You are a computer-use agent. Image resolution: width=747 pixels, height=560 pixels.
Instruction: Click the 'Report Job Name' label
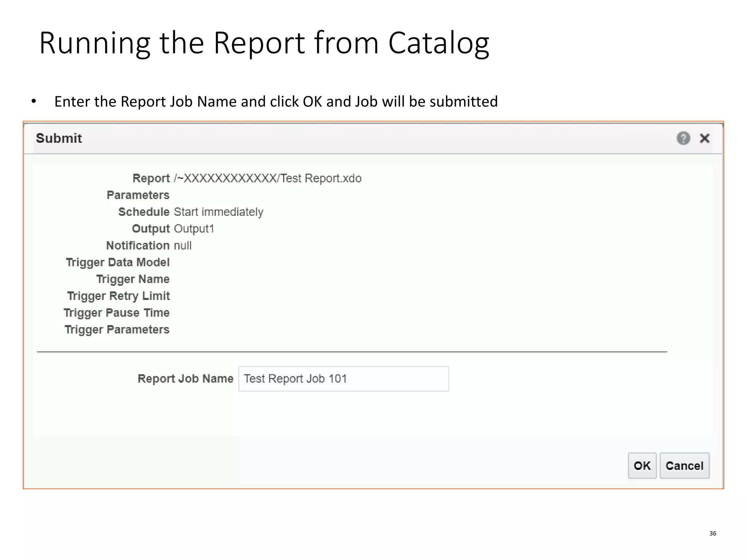click(185, 378)
